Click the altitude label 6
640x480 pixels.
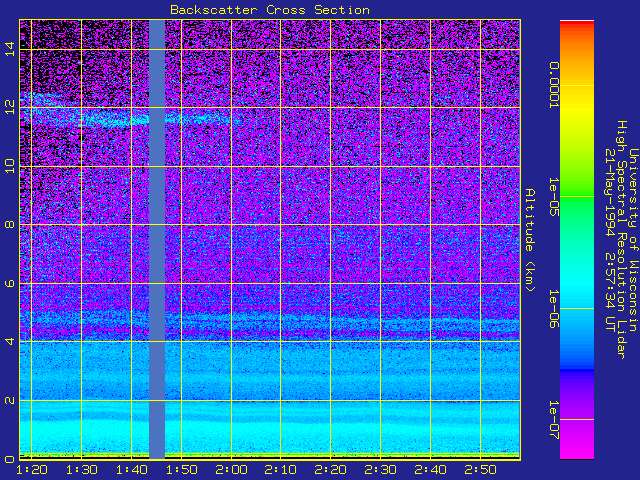[10, 283]
